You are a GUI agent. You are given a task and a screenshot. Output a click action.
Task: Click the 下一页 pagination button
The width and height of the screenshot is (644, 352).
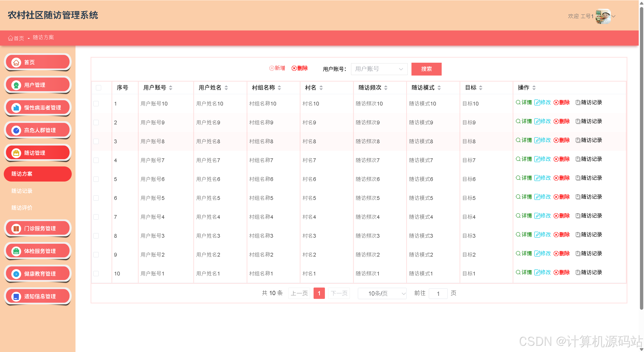339,293
